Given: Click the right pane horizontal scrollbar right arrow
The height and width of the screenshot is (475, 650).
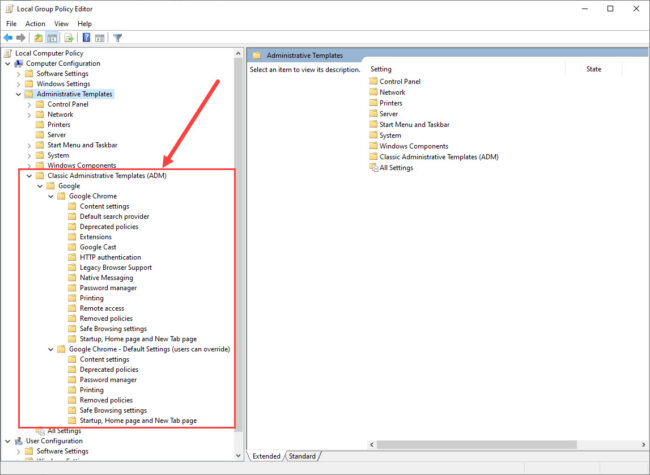Looking at the screenshot, I should 643,444.
